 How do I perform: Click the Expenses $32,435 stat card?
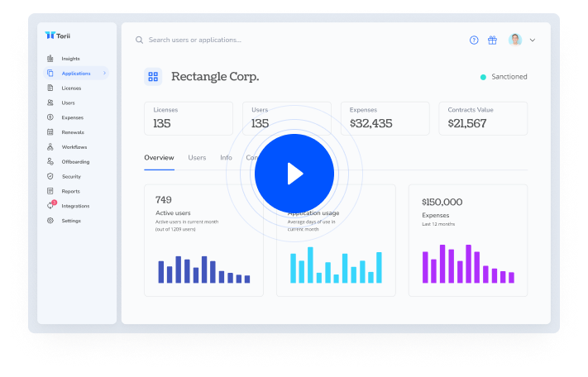point(385,118)
